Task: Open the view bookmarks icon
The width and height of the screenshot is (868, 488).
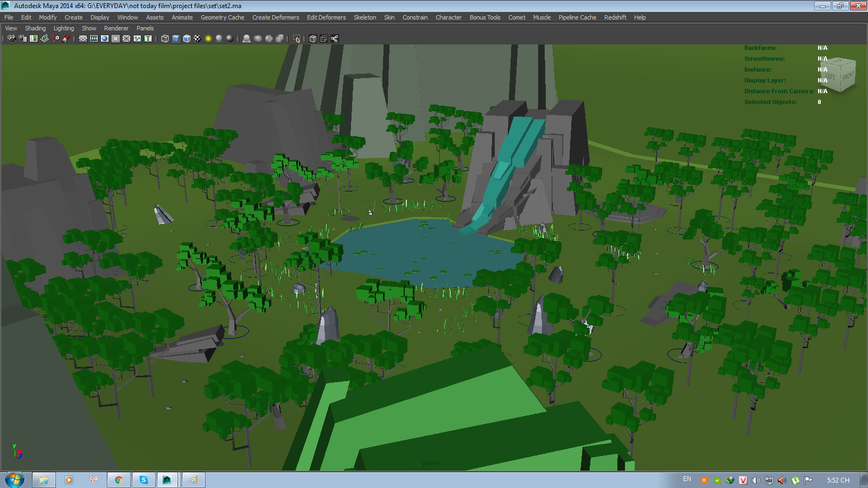Action: pyautogui.click(x=33, y=38)
